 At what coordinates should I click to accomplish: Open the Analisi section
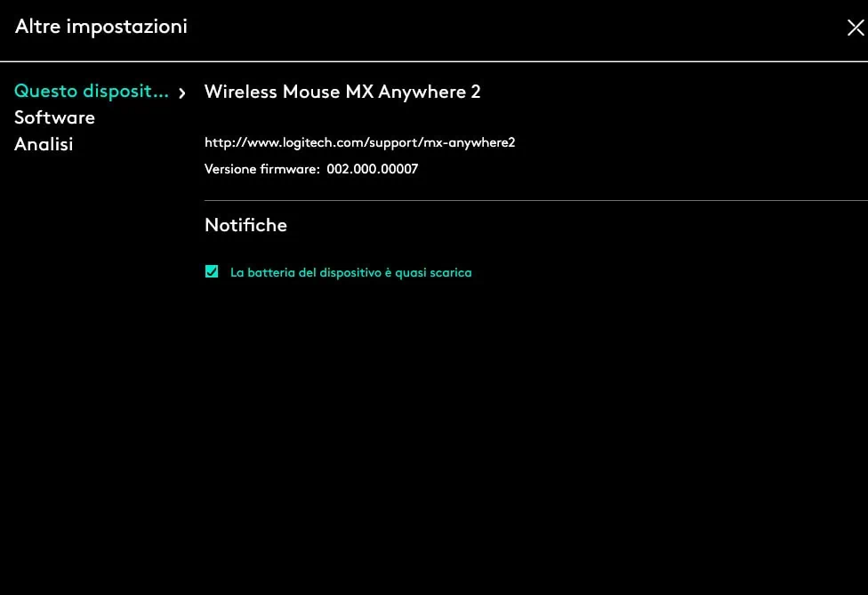pyautogui.click(x=44, y=144)
